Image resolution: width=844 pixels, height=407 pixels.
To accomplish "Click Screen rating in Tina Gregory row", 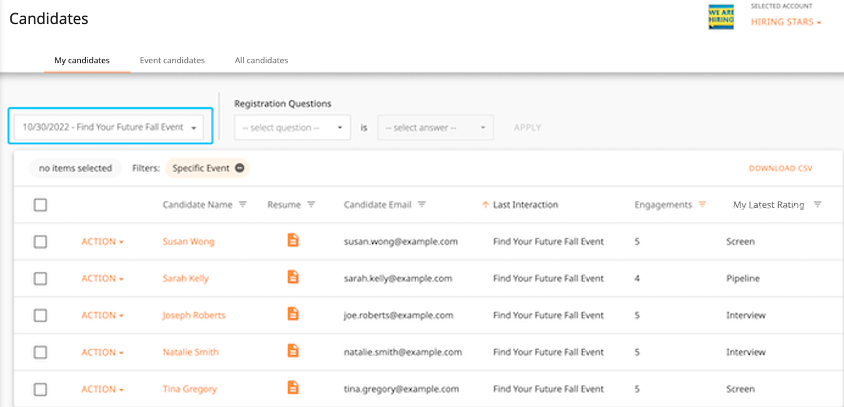I will pos(740,389).
